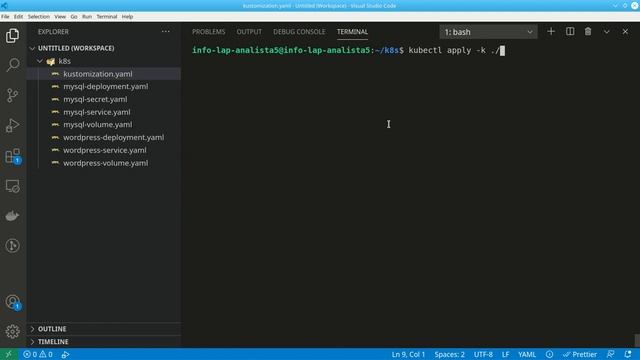Kill terminal with trash icon
This screenshot has width=640, height=360.
(588, 31)
